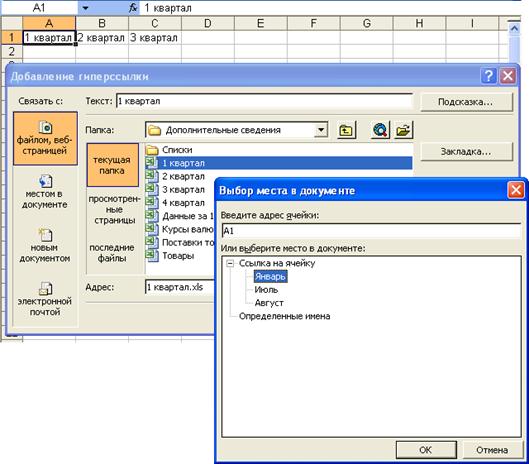Select the текущая папка tab
The width and height of the screenshot is (529, 464).
click(x=112, y=165)
